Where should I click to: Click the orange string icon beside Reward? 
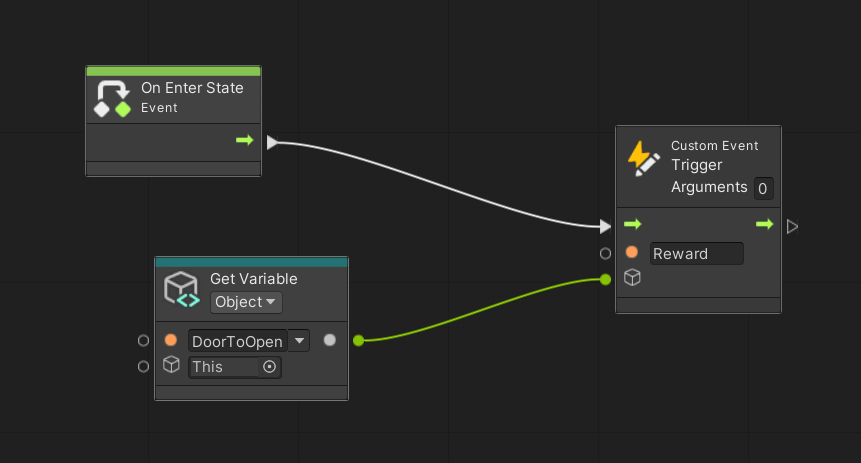pos(632,253)
